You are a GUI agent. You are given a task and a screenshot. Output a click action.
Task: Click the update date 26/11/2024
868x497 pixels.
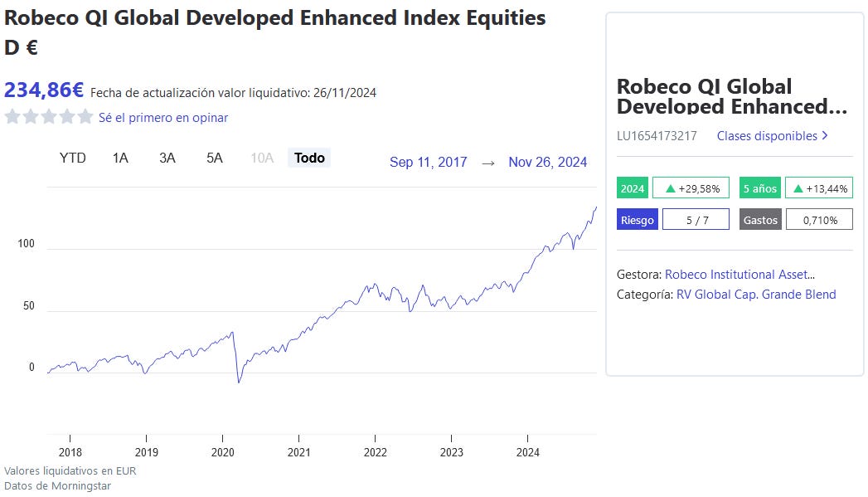[x=345, y=93]
